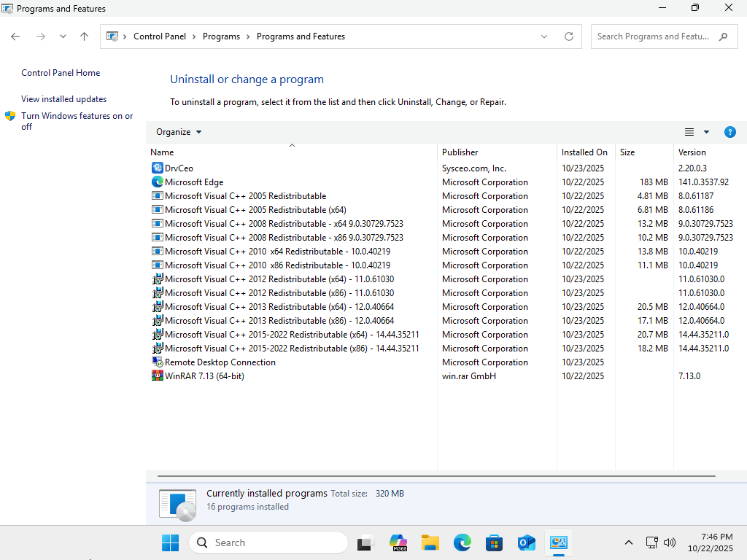Expand the Organize dropdown menu

(179, 132)
